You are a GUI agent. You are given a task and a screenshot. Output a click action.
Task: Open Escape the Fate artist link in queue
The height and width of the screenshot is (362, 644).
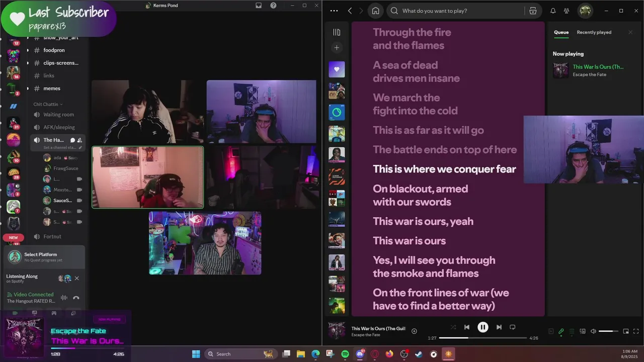pos(589,74)
